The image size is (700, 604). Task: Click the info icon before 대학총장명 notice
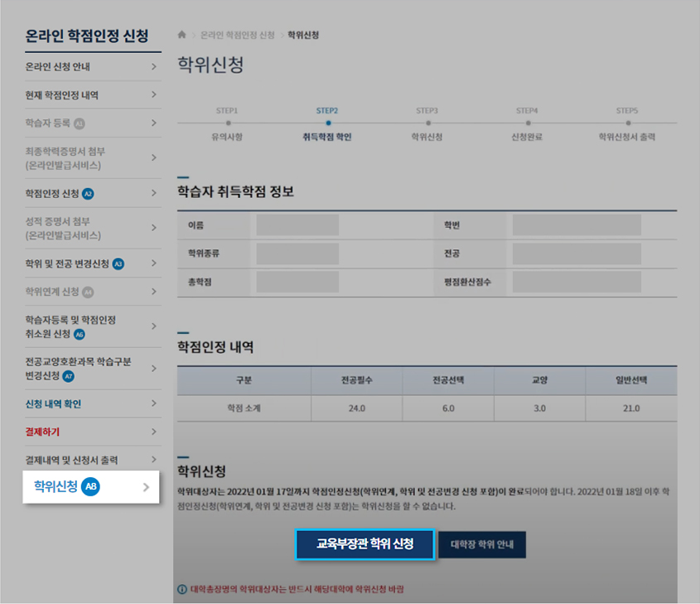(x=181, y=589)
